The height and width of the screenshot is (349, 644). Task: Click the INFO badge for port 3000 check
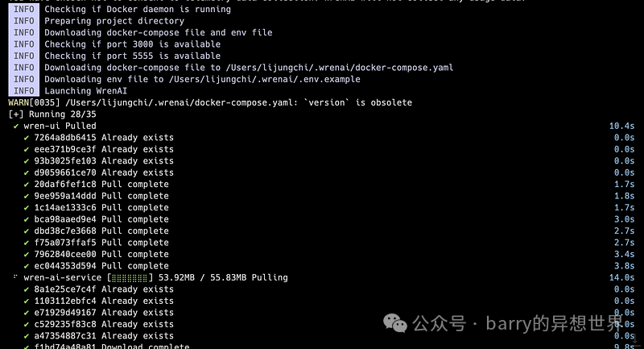point(23,44)
